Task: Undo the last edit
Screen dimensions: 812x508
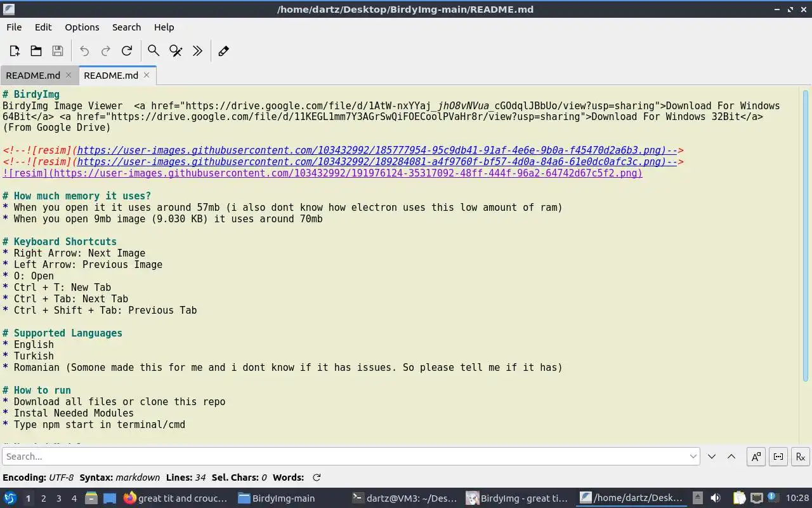Action: click(x=84, y=51)
